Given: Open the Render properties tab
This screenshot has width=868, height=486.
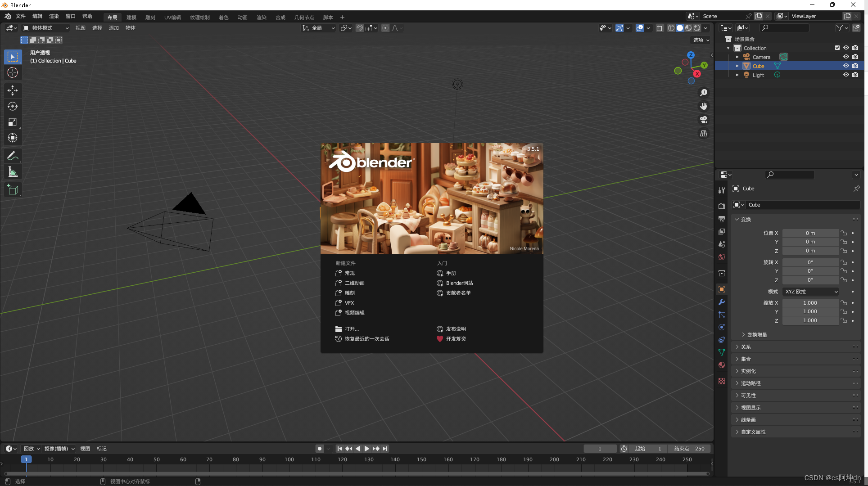Looking at the screenshot, I should pyautogui.click(x=722, y=207).
